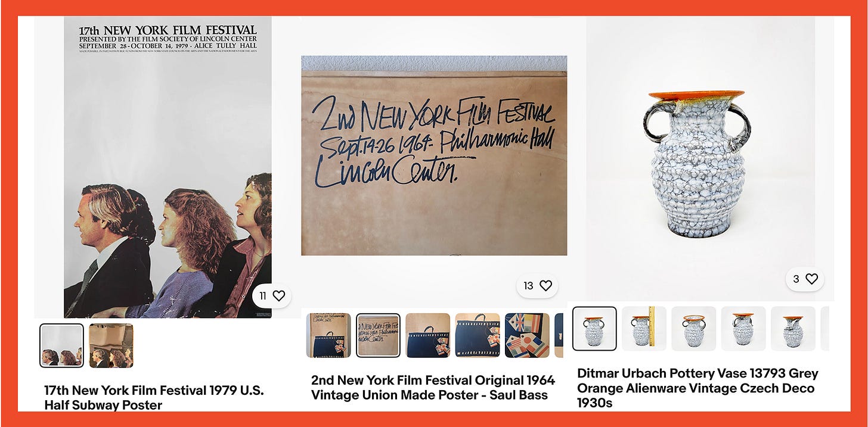Click heart icon on 1964 Saul Bass poster
868x427 pixels.
(538, 286)
